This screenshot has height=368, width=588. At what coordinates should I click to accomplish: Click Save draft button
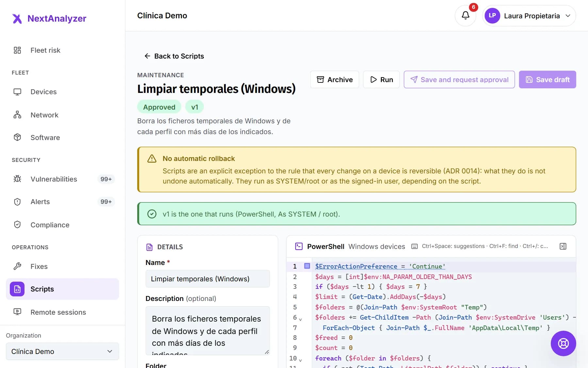click(547, 79)
